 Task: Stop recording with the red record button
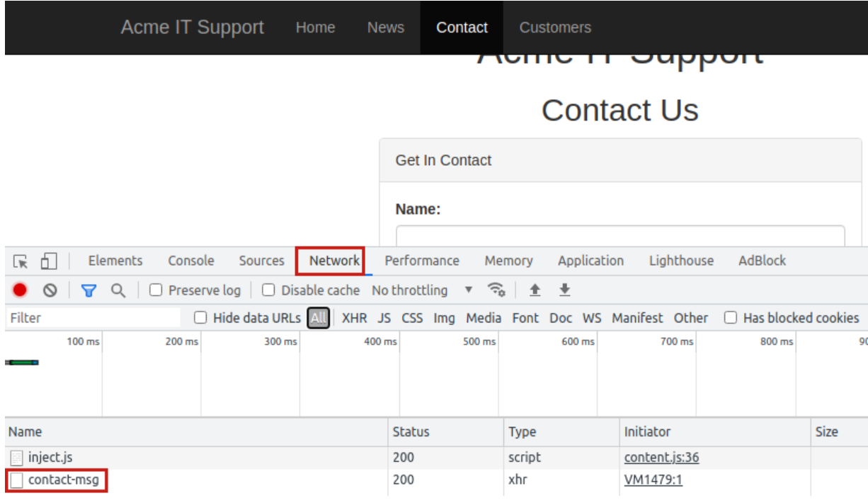tap(20, 290)
